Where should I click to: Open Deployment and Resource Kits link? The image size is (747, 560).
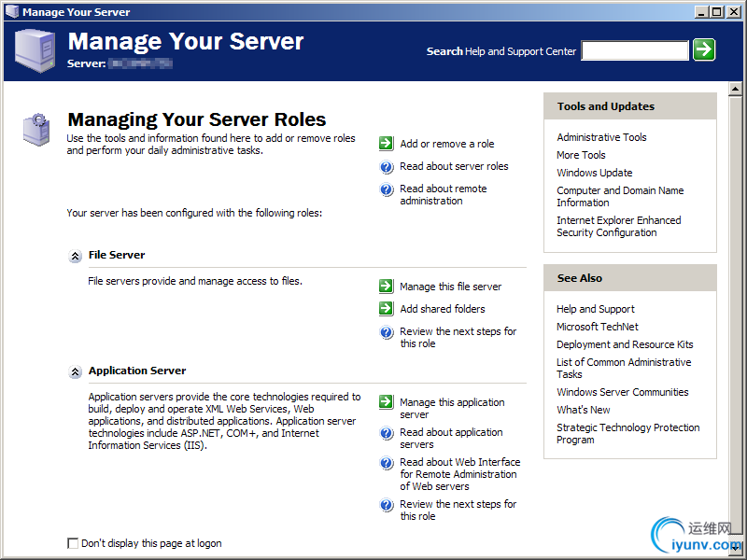coord(625,344)
